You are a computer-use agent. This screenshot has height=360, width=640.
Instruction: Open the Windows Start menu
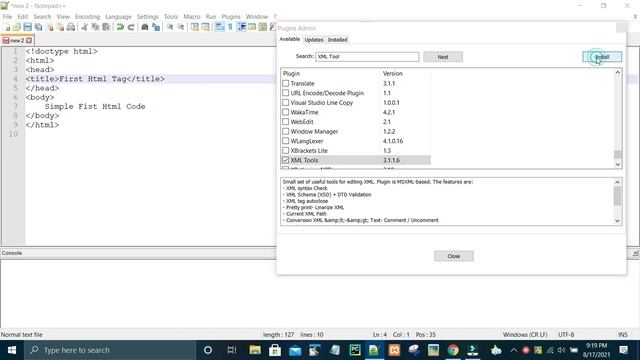(x=12, y=350)
